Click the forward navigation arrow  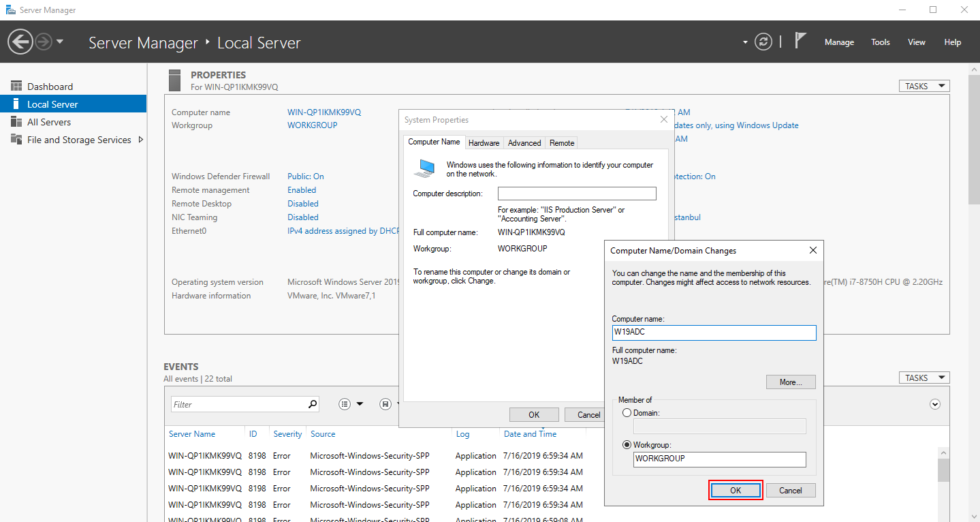point(44,42)
